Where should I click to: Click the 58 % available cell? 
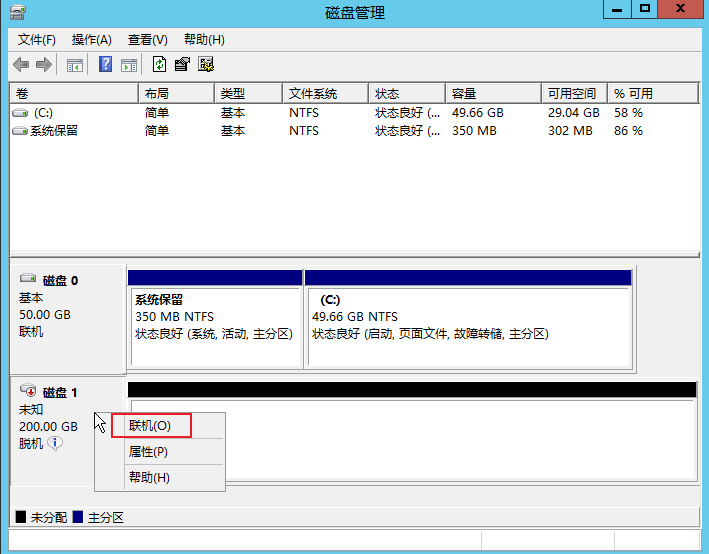[628, 113]
